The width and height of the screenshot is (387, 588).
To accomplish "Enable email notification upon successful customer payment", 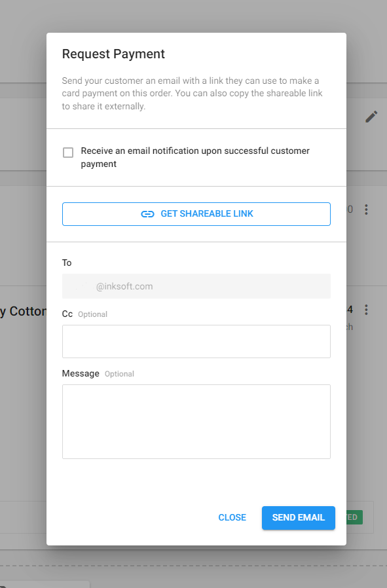I will pos(68,152).
